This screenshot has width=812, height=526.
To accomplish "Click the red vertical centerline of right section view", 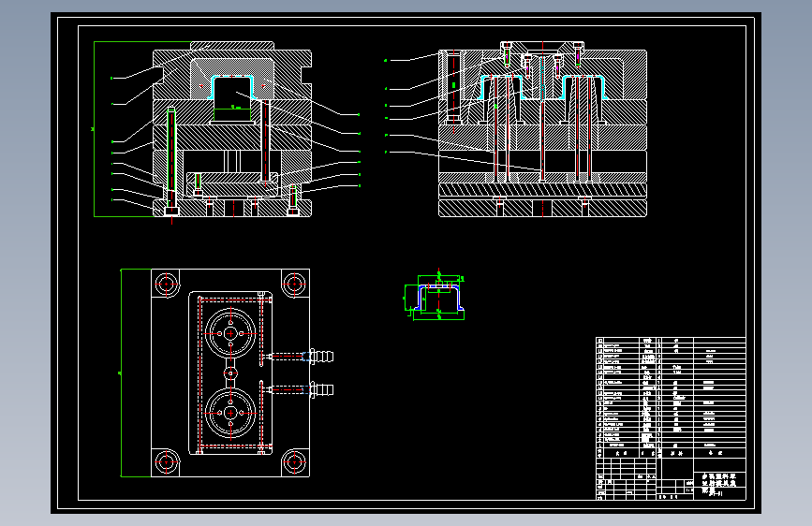I will point(542,129).
